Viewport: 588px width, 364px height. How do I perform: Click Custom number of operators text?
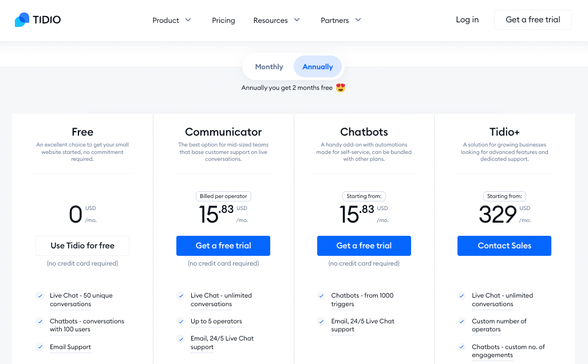click(x=499, y=326)
